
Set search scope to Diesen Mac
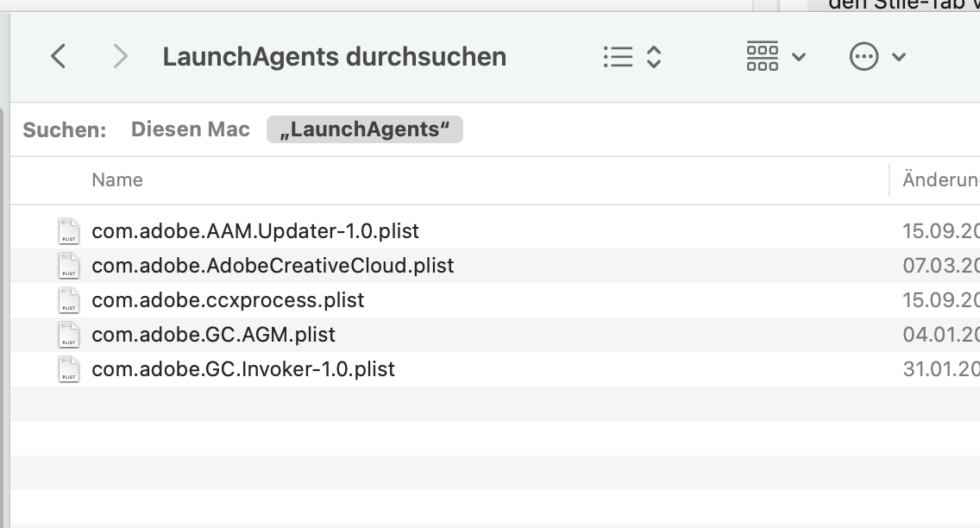pos(191,129)
